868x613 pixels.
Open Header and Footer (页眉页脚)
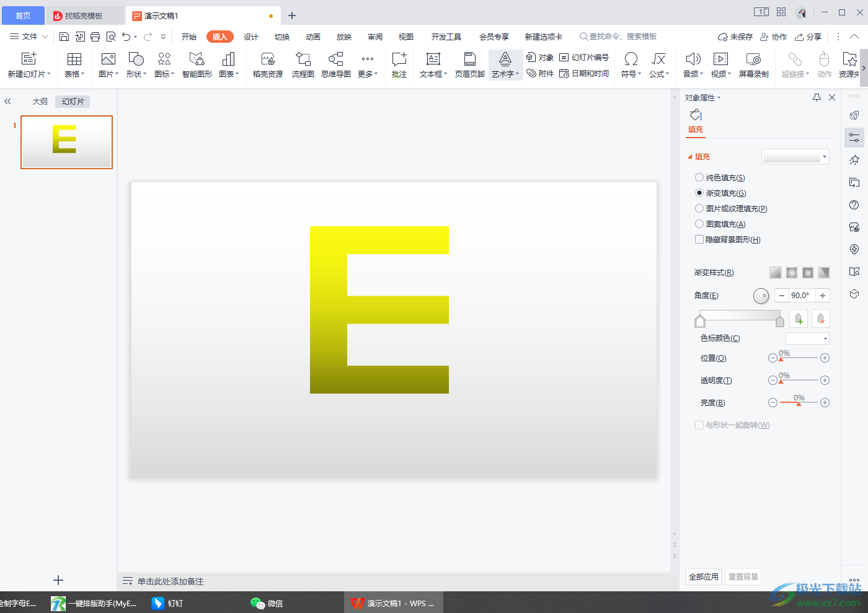470,65
